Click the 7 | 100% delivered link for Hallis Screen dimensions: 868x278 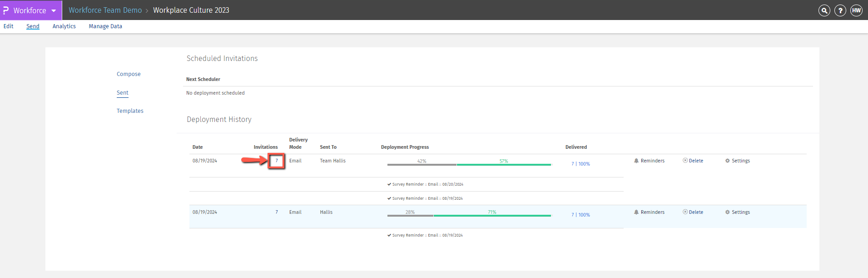(x=580, y=215)
